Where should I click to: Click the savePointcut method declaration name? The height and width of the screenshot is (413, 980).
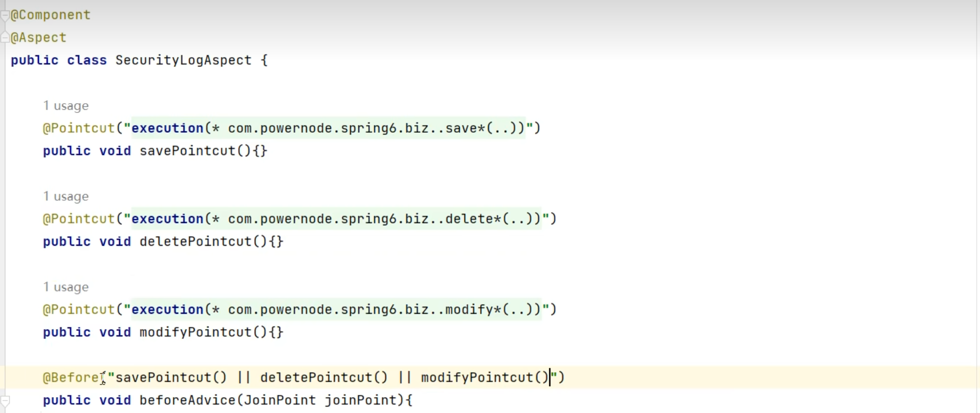click(187, 151)
